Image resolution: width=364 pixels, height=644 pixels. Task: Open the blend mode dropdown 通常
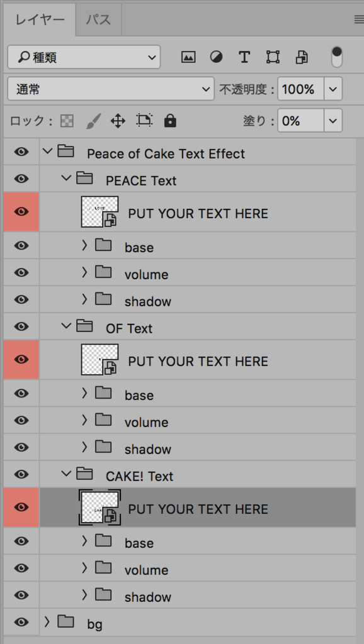tap(111, 89)
